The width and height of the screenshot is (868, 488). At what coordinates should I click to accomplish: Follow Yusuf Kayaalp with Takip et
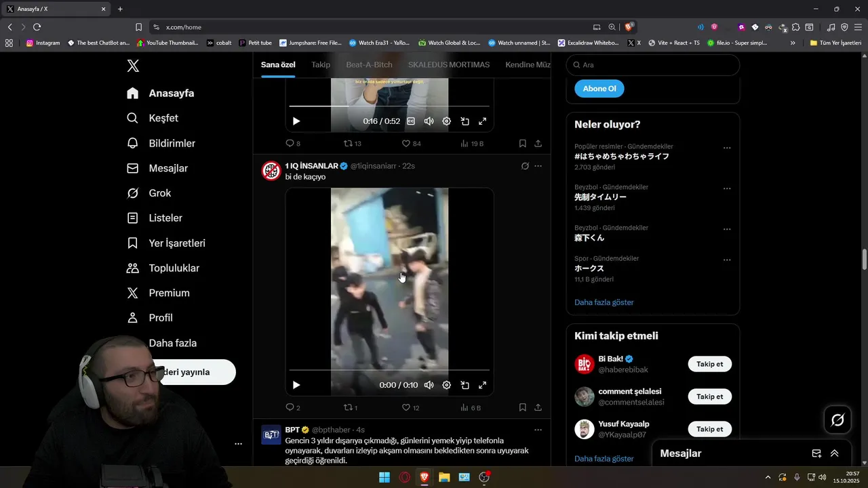pos(710,429)
